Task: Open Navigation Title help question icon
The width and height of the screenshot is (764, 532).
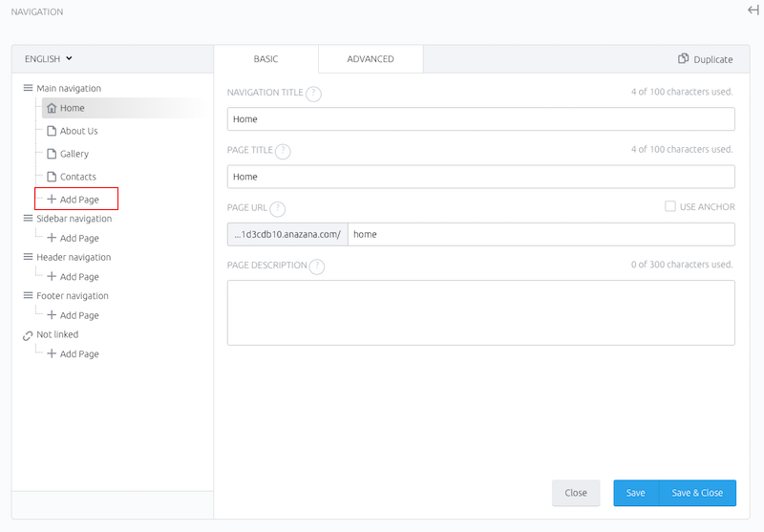Action: 313,93
